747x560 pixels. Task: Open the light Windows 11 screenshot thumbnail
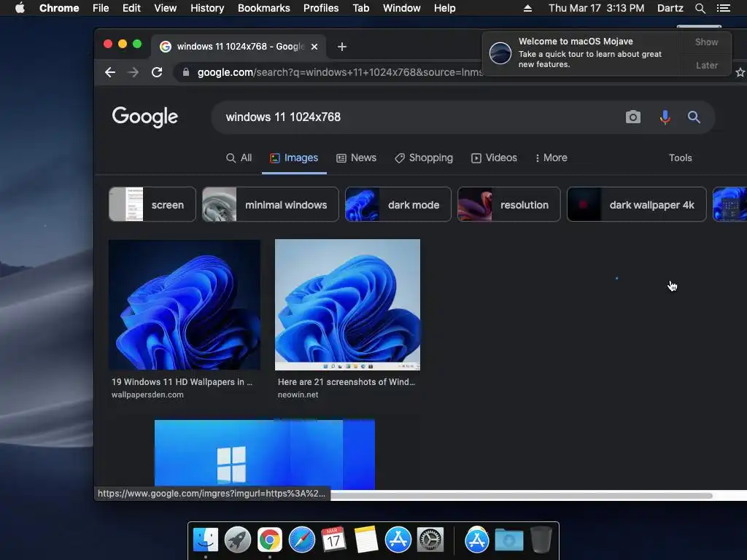click(x=347, y=305)
